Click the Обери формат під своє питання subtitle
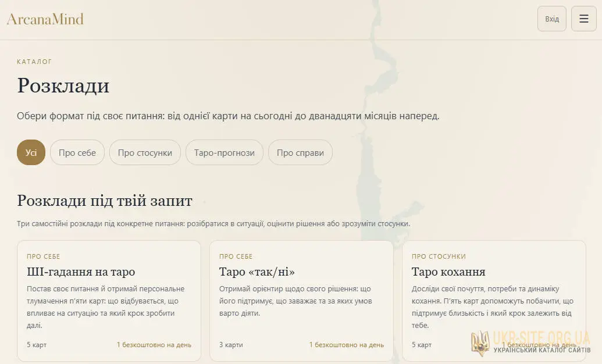 point(228,116)
